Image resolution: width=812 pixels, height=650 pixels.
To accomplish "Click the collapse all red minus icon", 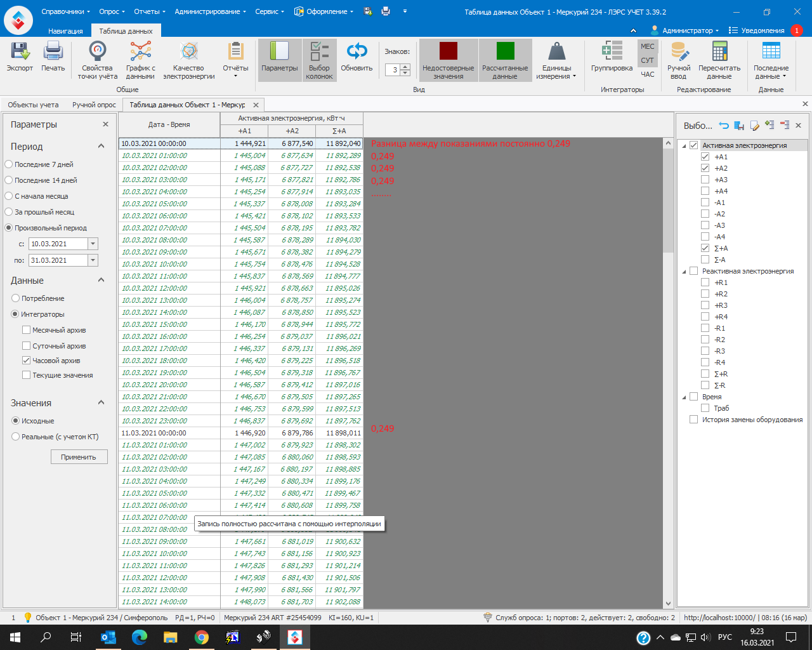I will 785,125.
